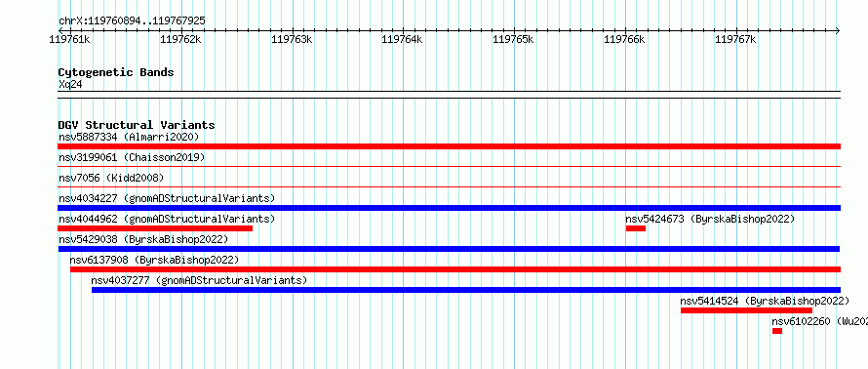Click the Xq24 band label

tap(70, 84)
